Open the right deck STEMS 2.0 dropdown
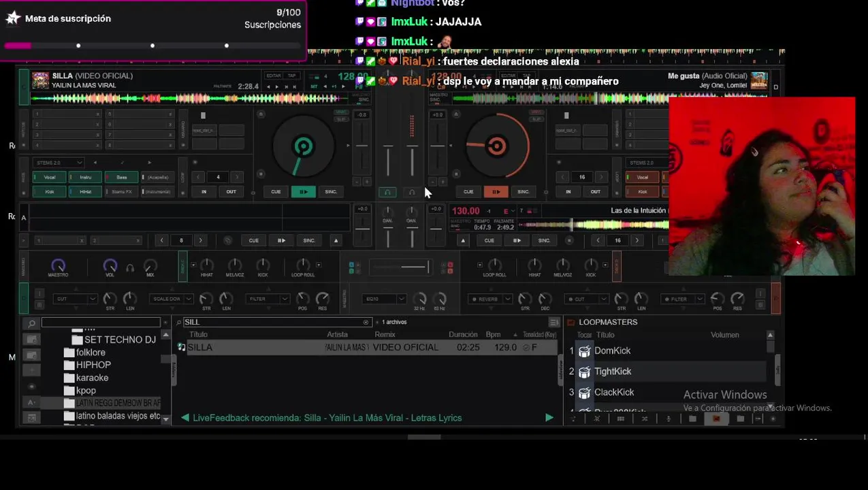Viewport: 868px width, 490px height. click(647, 163)
